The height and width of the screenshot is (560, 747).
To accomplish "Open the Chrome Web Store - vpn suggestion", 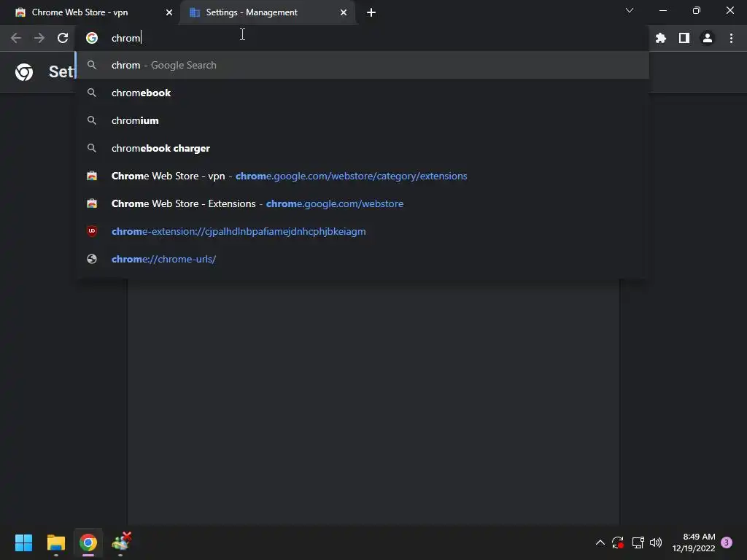I will (362, 176).
